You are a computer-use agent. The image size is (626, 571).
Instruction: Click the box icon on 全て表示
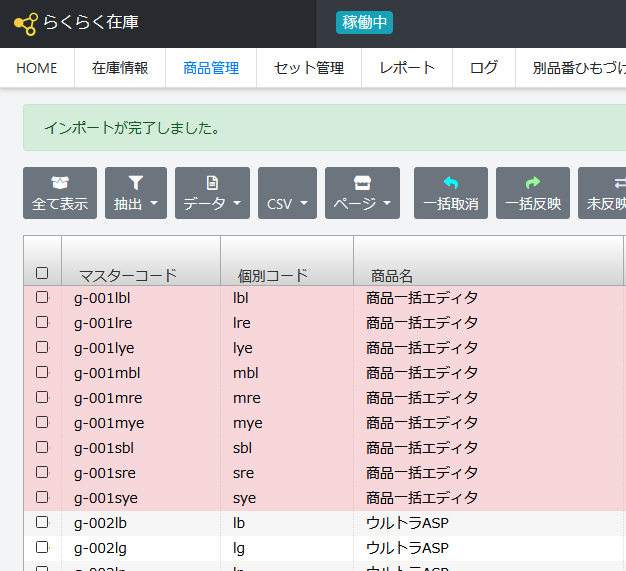(60, 182)
